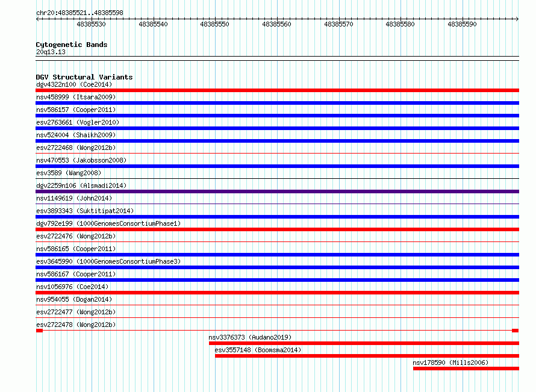Click the blue bar under esv2763661
Image resolution: width=536 pixels, height=392 pixels.
pos(277,128)
